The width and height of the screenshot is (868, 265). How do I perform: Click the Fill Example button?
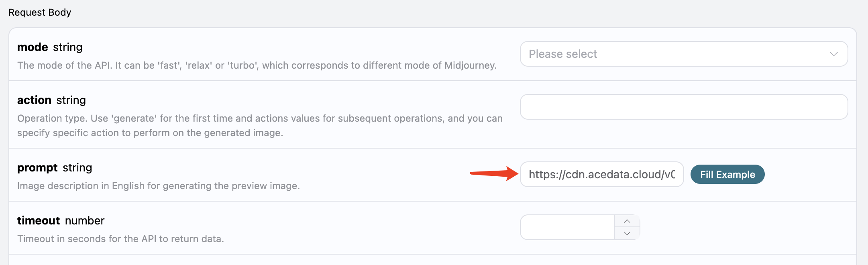[x=727, y=174]
